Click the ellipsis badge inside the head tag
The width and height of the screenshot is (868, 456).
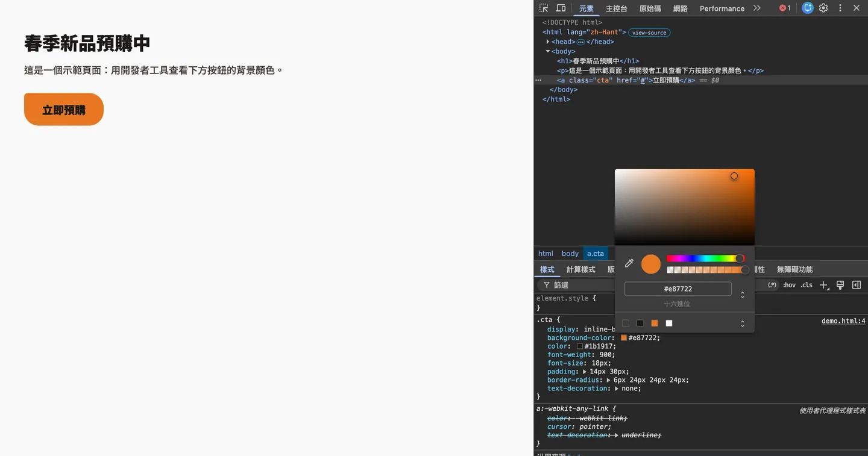coord(581,42)
